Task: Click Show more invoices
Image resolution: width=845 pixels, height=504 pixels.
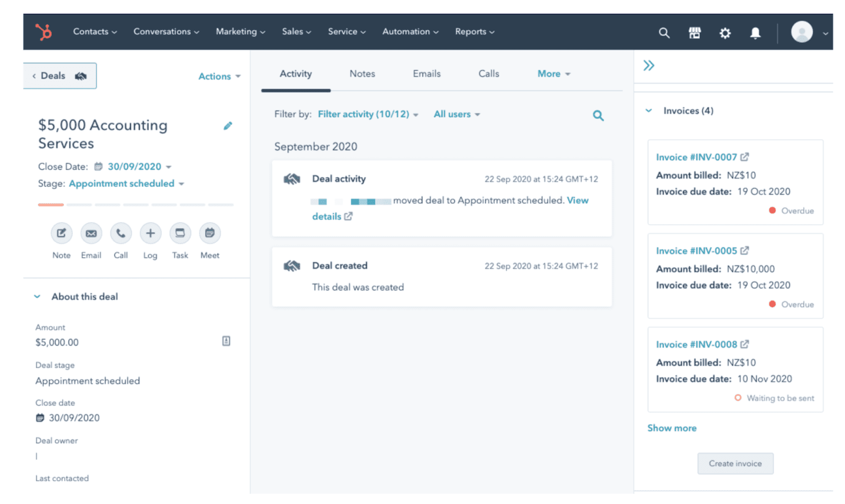Action: click(x=672, y=428)
